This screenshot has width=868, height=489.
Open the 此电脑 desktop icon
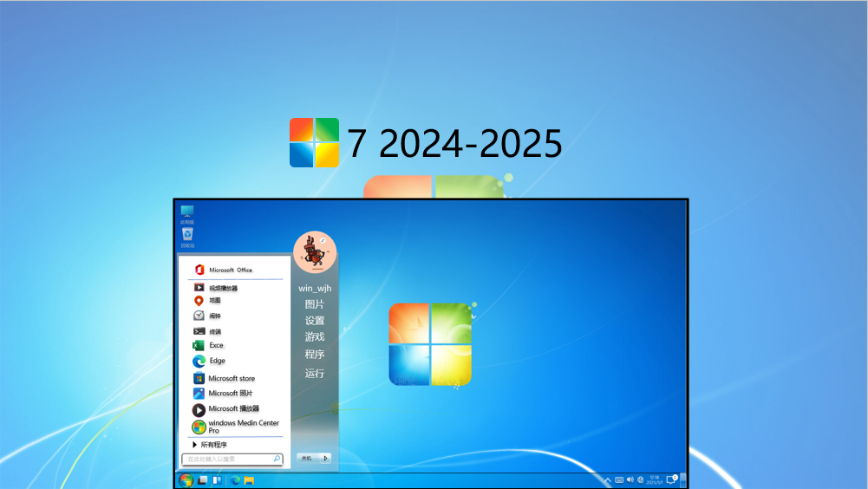187,214
